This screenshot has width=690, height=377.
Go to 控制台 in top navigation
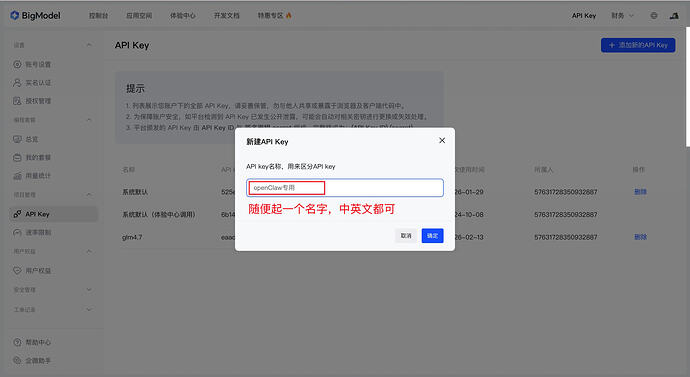point(99,15)
